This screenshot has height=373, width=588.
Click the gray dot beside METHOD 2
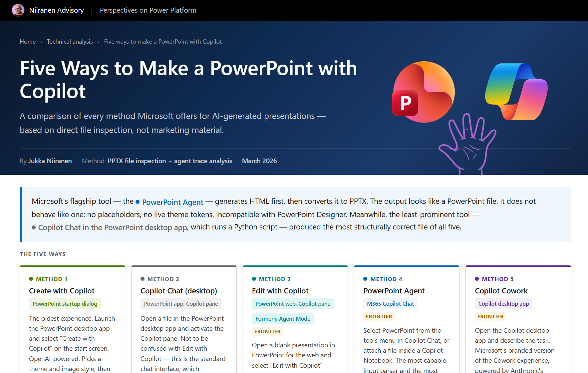tap(142, 279)
